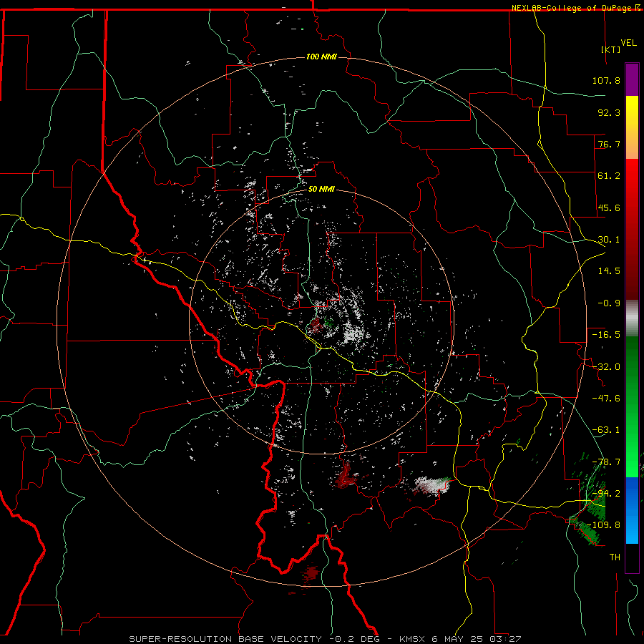
Task: Click the -16.5 scale value
Action: click(606, 335)
